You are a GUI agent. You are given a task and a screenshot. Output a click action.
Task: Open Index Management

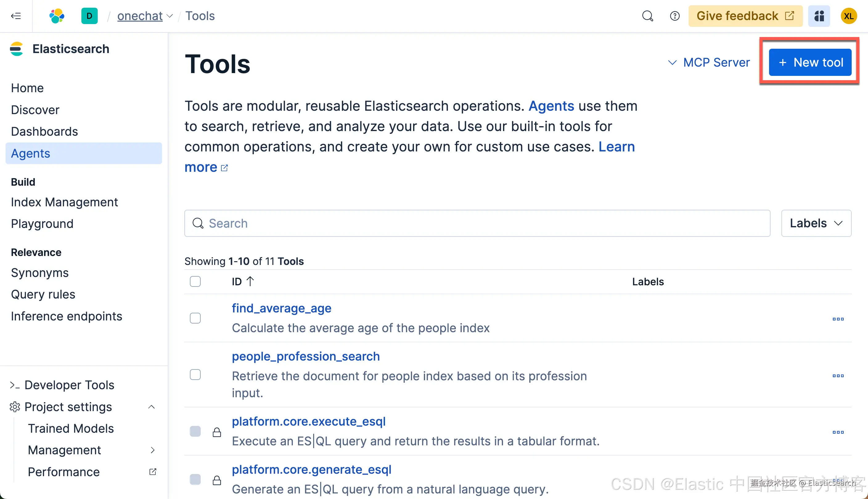(64, 202)
